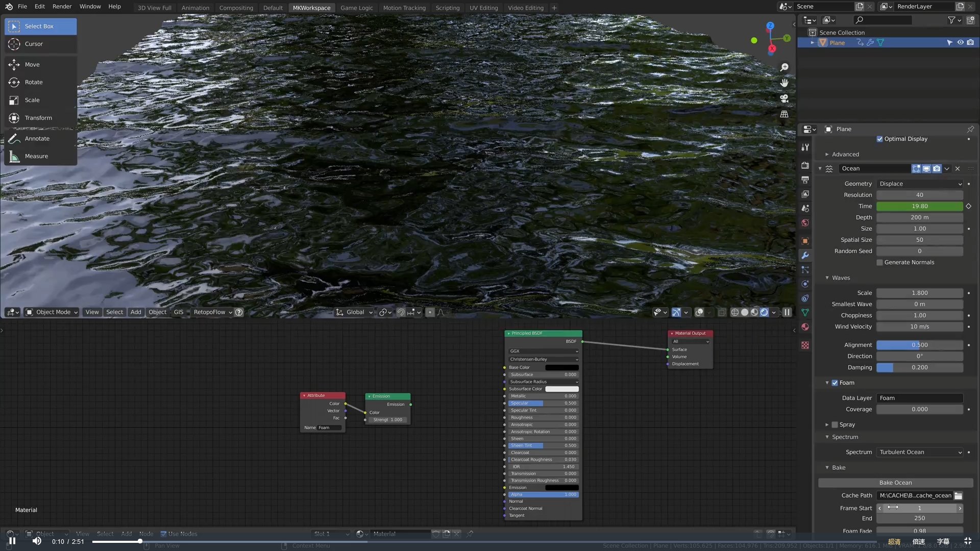
Task: Open the Geometry Displace dropdown
Action: [x=920, y=184]
